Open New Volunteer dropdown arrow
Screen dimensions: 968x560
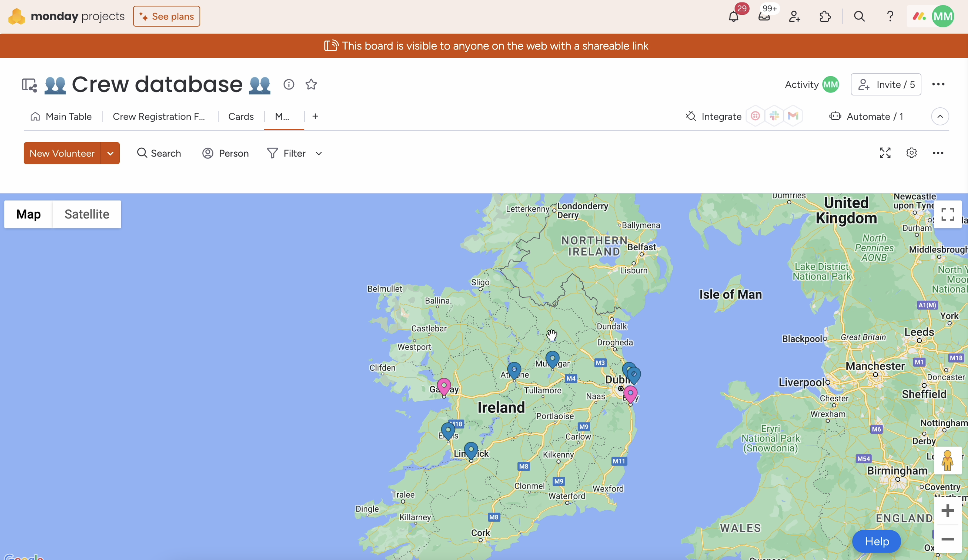110,154
